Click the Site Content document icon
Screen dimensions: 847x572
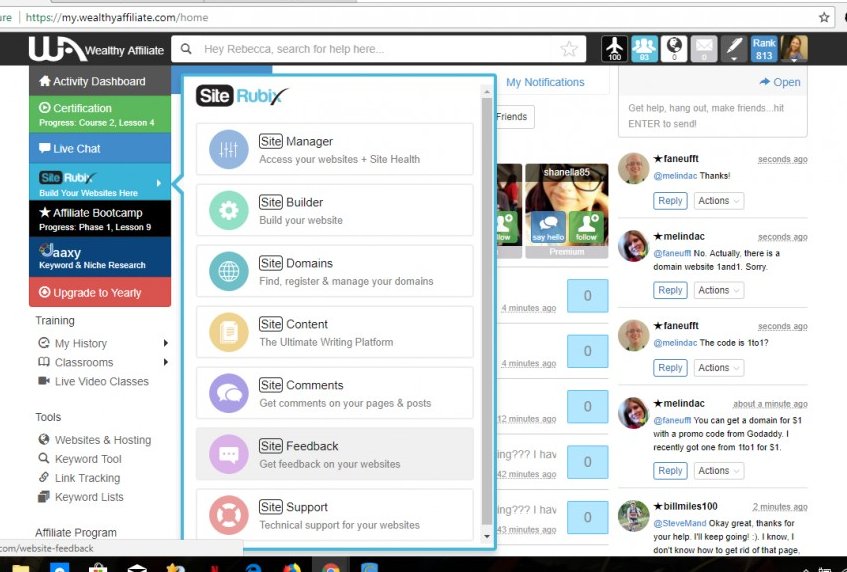pos(228,333)
